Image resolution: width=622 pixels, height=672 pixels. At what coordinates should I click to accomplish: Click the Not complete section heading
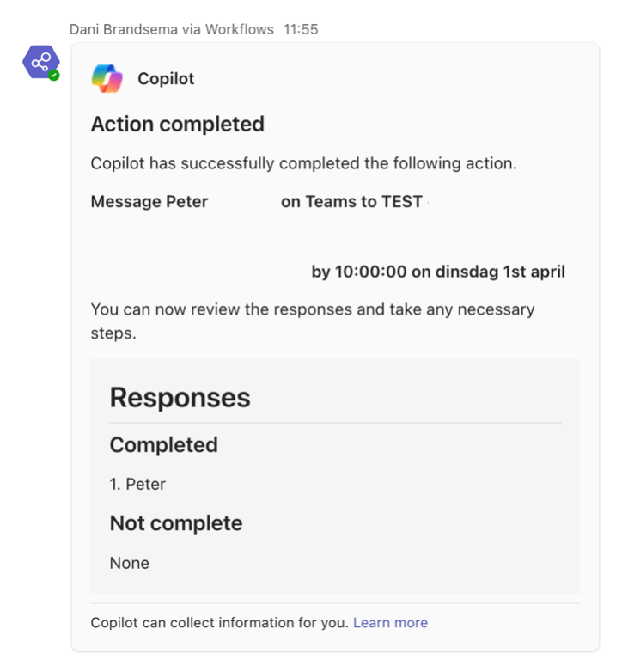[x=176, y=523]
